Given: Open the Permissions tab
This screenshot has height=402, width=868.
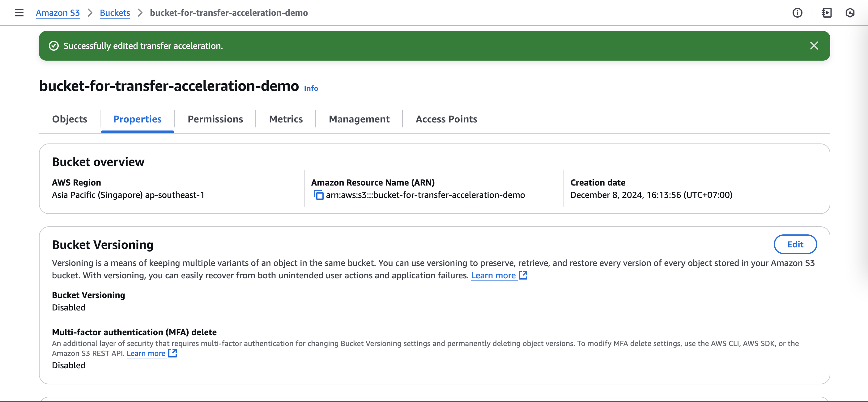Looking at the screenshot, I should [x=215, y=119].
